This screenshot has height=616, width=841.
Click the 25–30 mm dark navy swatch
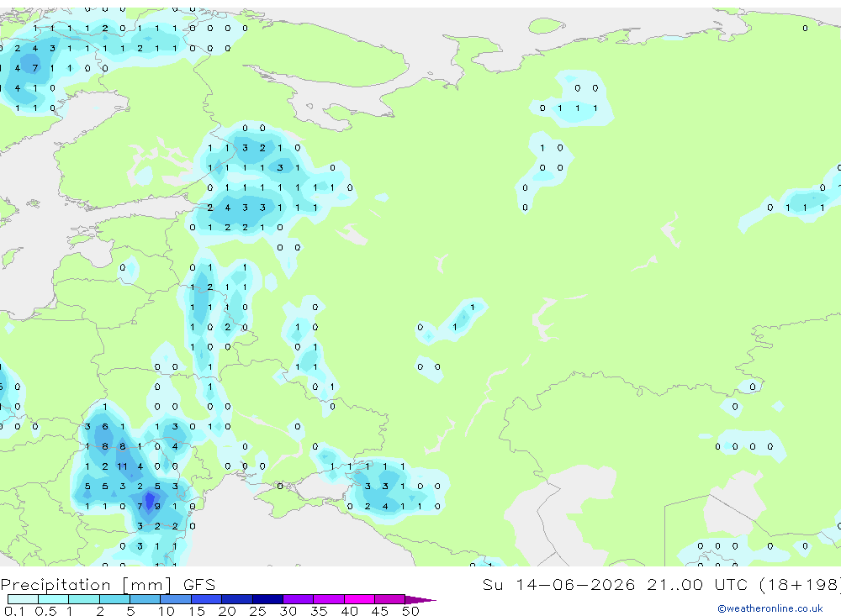tap(267, 599)
